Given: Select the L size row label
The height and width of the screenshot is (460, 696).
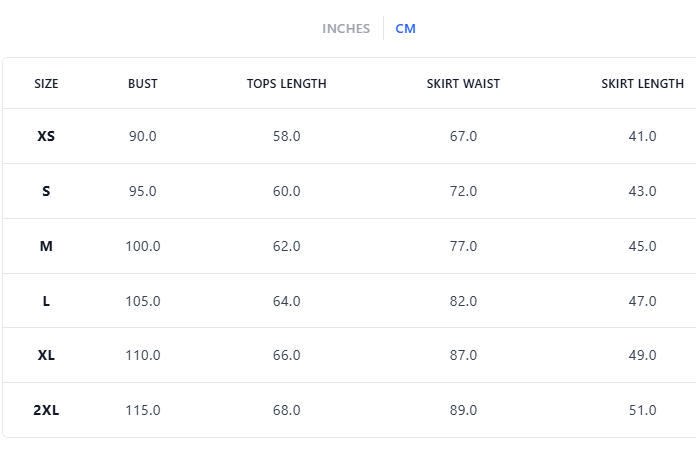Looking at the screenshot, I should [x=46, y=301].
